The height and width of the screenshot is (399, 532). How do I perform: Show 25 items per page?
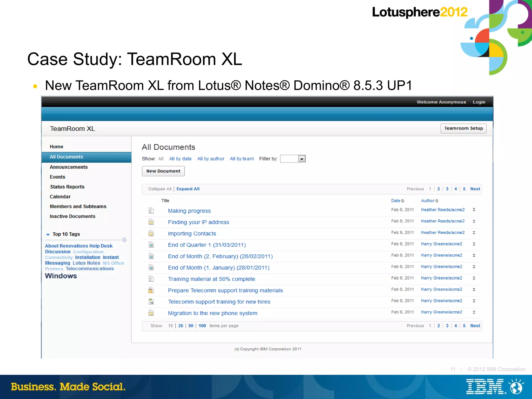(x=181, y=326)
